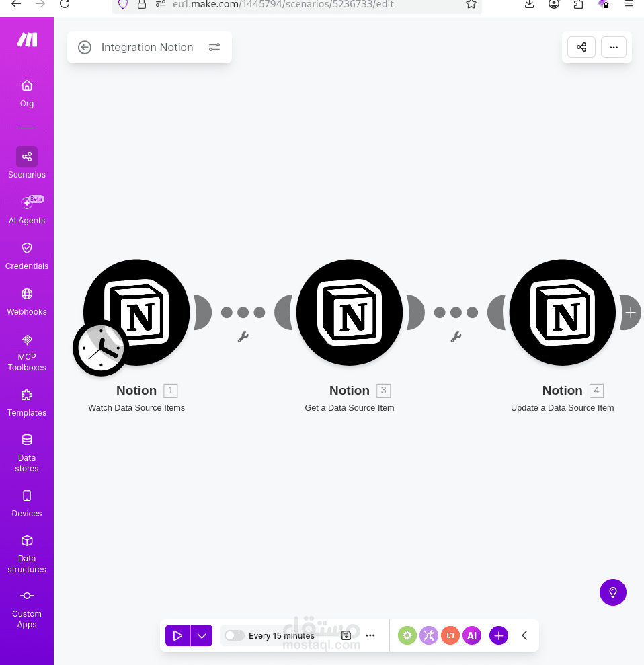This screenshot has height=665, width=644.
Task: Open Scenarios in the sidebar
Action: coord(27,163)
